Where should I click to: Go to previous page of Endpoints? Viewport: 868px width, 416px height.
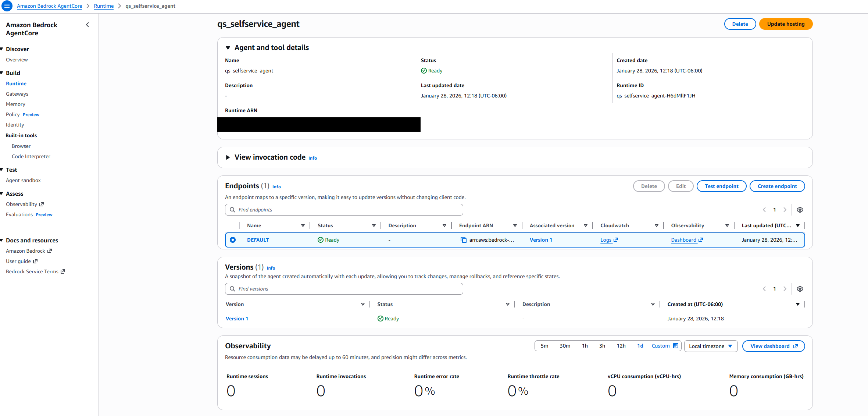[x=764, y=210]
